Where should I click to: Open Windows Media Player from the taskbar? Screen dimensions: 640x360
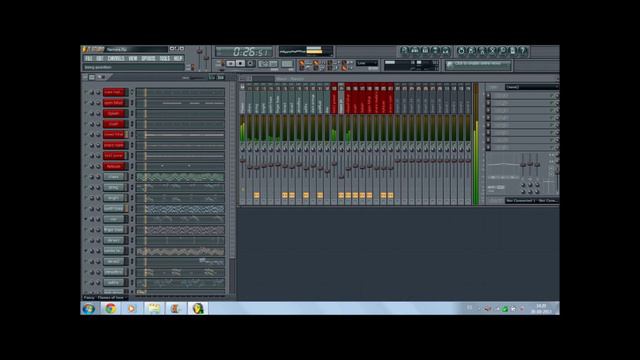(x=131, y=309)
